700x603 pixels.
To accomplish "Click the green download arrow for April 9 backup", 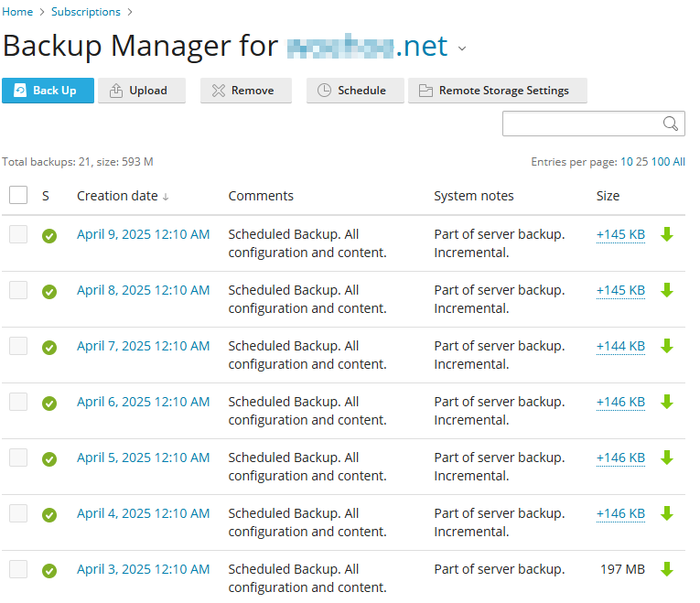I will (667, 234).
